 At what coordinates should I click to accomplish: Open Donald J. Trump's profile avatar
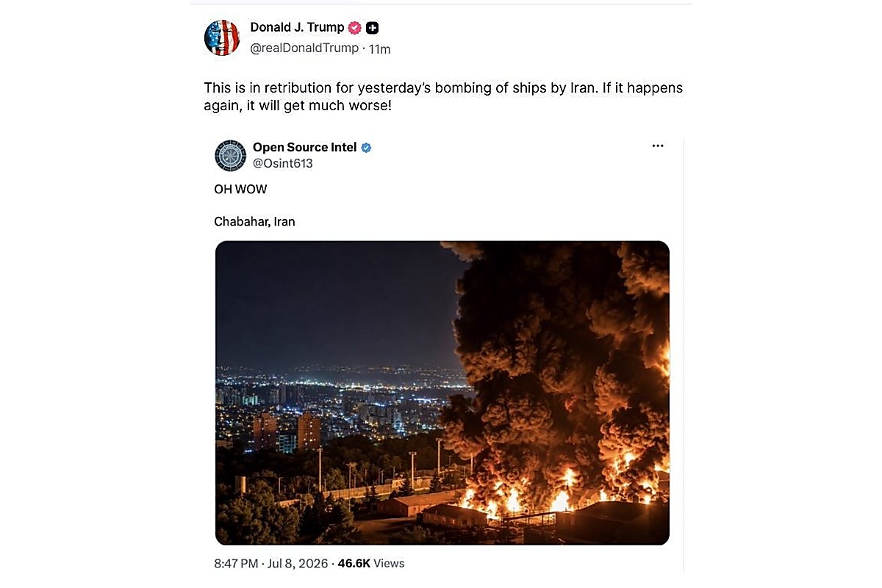tap(222, 38)
